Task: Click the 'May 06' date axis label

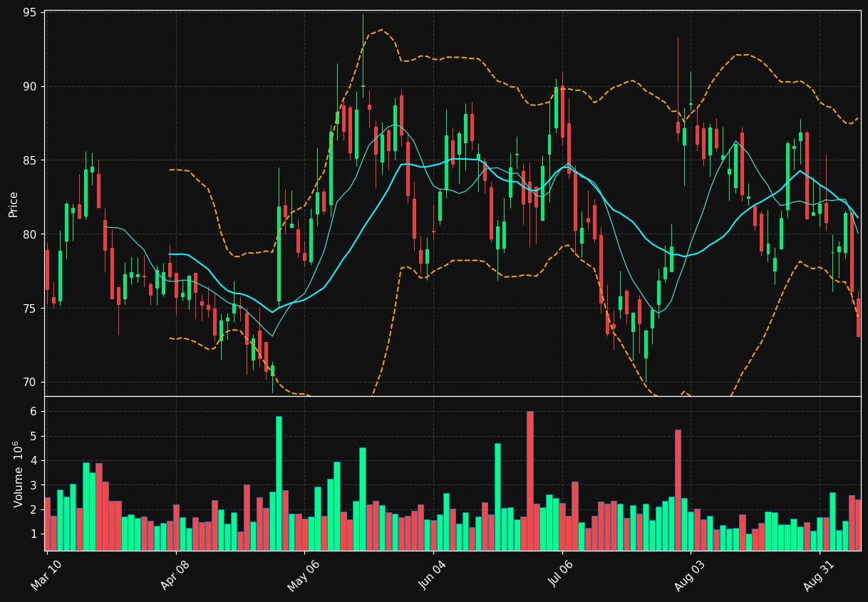Action: pyautogui.click(x=303, y=576)
